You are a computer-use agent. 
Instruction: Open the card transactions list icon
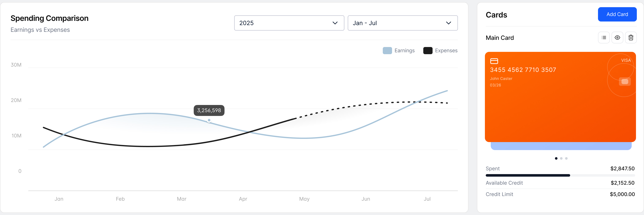[604, 38]
